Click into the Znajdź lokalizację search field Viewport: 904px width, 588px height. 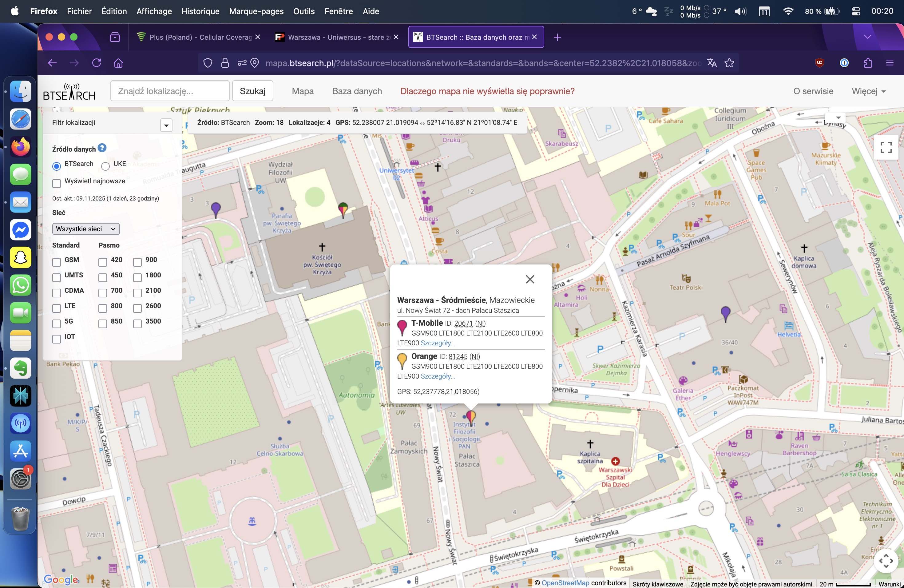click(169, 92)
